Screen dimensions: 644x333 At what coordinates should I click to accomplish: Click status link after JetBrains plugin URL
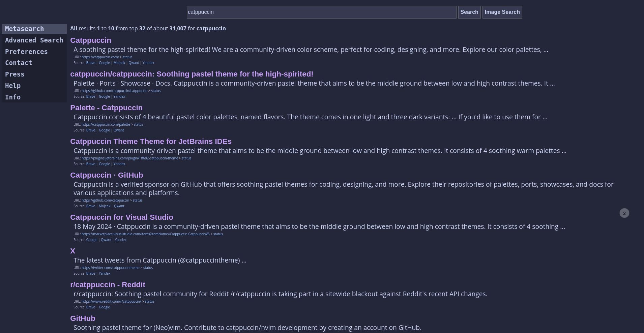point(186,158)
